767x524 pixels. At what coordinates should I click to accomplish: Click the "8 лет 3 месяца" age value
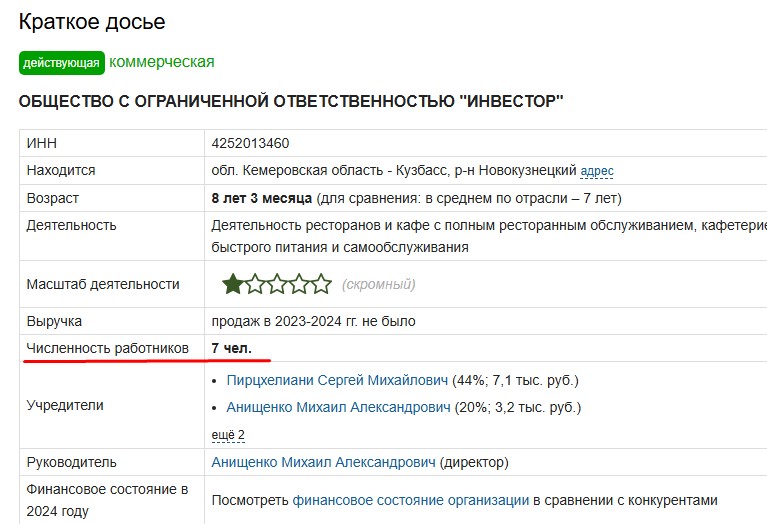pyautogui.click(x=262, y=198)
